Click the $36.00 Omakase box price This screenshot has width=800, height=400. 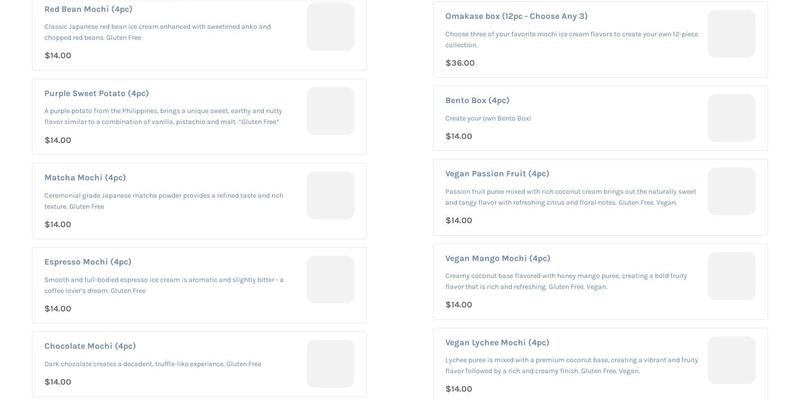[460, 63]
